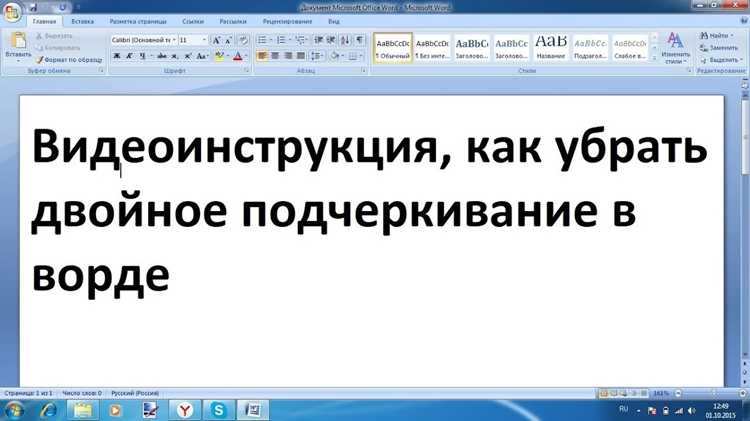Shrink font size with the smaller A icon

pos(228,40)
